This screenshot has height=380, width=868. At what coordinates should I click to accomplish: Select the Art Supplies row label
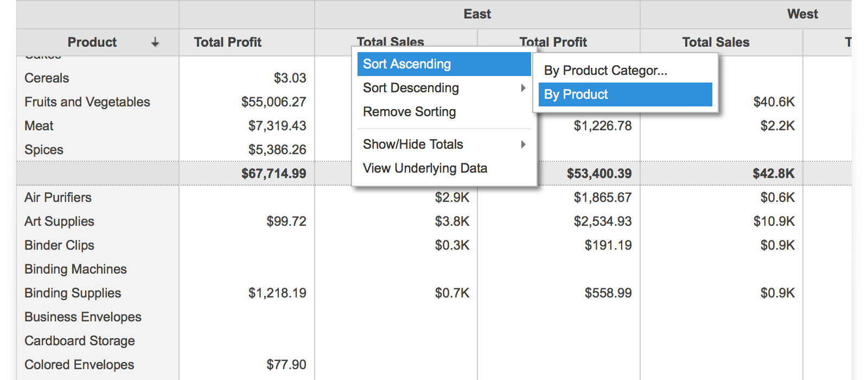pos(59,221)
